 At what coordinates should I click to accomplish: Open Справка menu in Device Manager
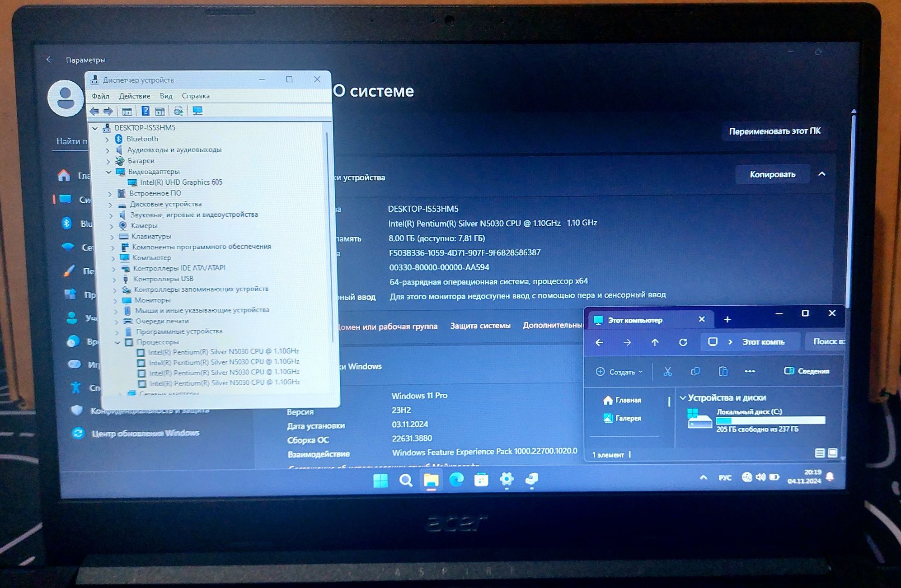pyautogui.click(x=196, y=96)
